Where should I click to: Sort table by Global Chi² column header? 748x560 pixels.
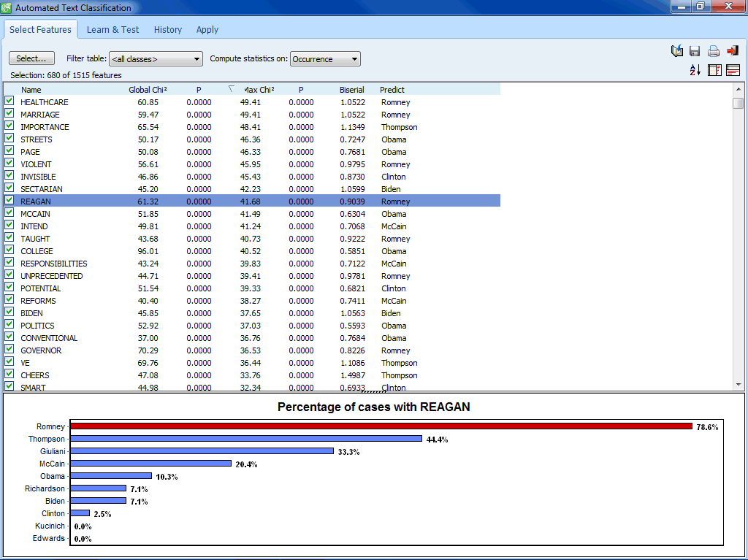click(148, 90)
